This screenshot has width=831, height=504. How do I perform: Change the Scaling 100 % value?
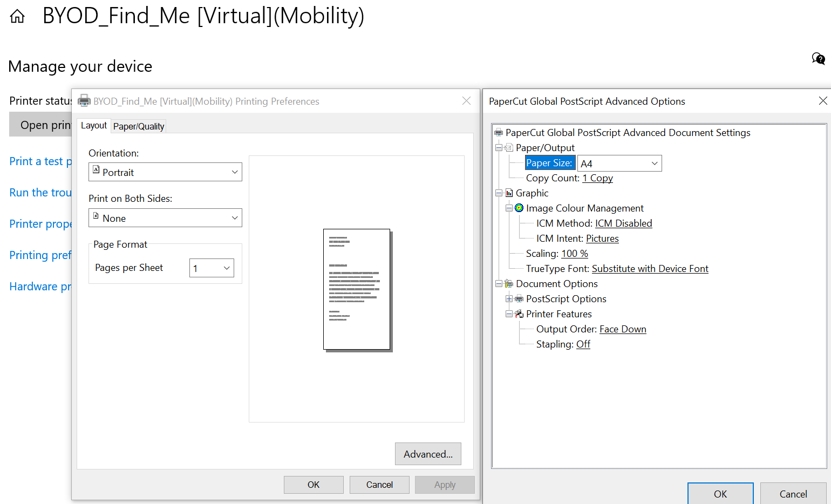[574, 254]
